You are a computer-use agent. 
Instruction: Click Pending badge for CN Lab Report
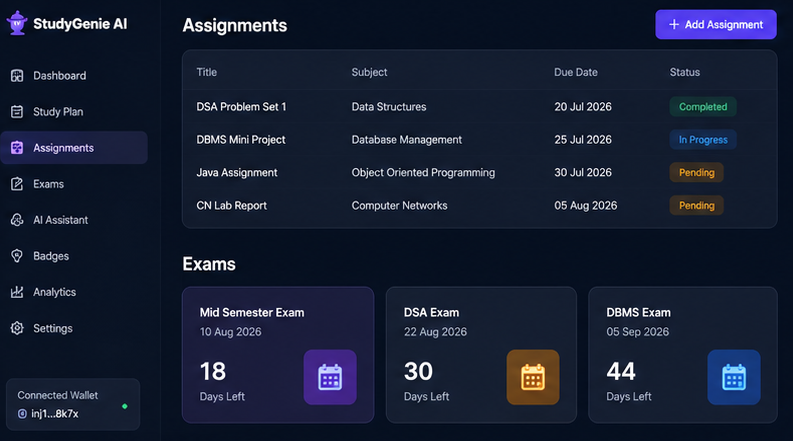pyautogui.click(x=696, y=205)
